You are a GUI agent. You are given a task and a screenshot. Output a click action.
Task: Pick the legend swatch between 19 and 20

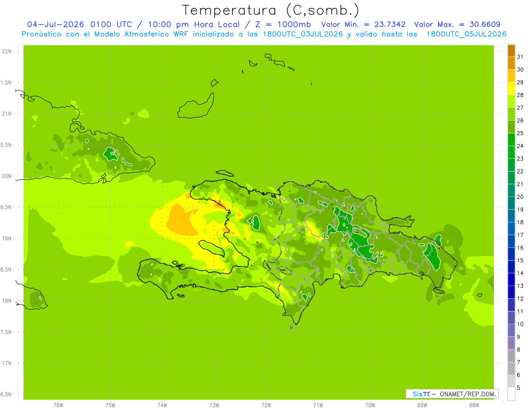[511, 203]
